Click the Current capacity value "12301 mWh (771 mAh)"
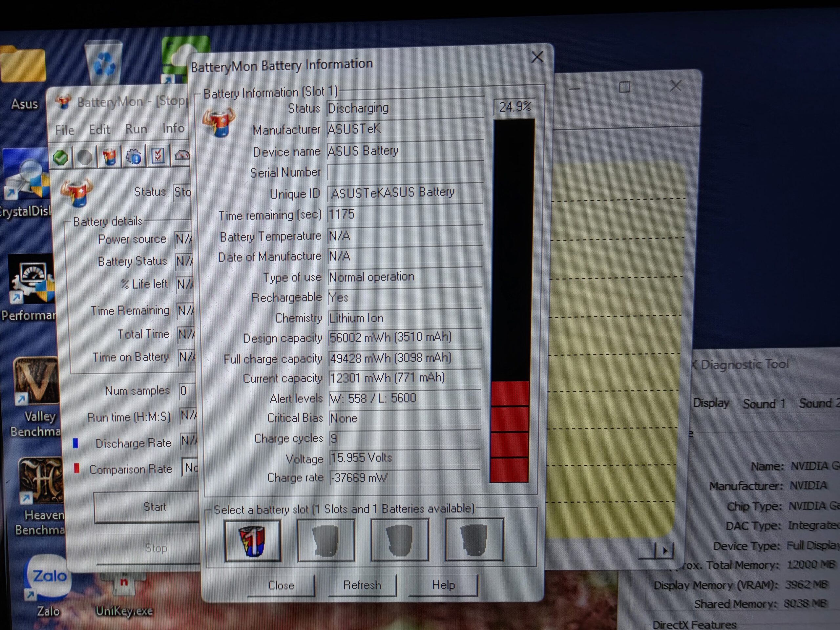The height and width of the screenshot is (630, 840). 387,378
